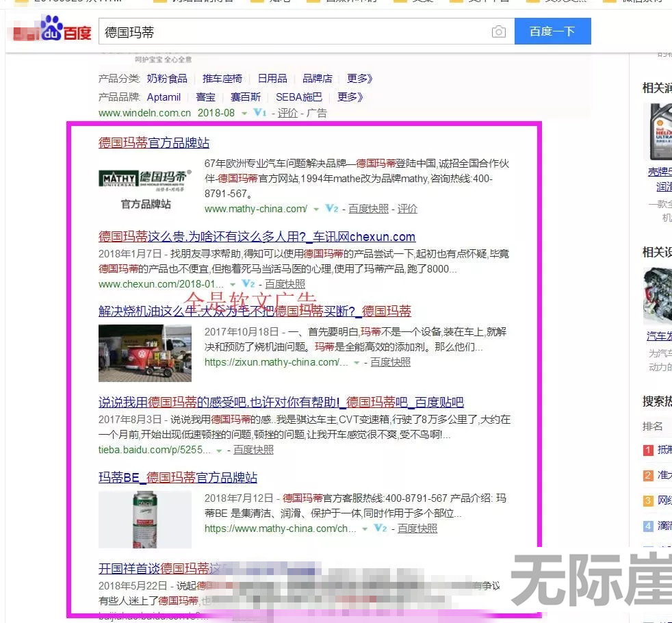Select 品牌店 product category
Image resolution: width=672 pixels, height=623 pixels.
click(317, 79)
